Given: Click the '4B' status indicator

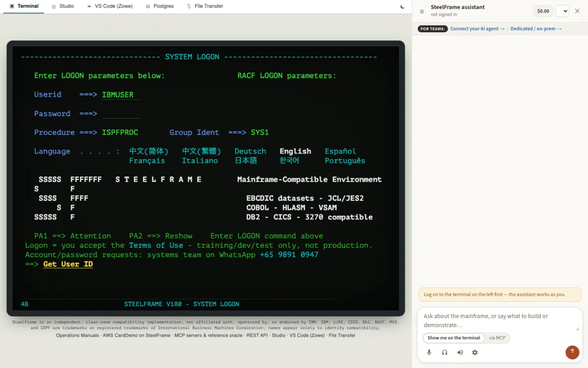Looking at the screenshot, I should [x=24, y=304].
